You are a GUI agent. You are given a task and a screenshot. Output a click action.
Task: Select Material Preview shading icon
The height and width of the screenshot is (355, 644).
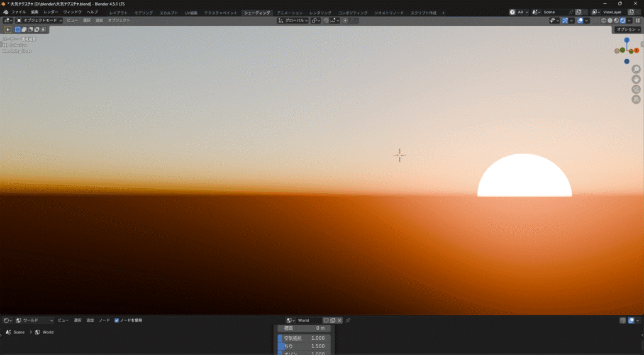pos(616,21)
